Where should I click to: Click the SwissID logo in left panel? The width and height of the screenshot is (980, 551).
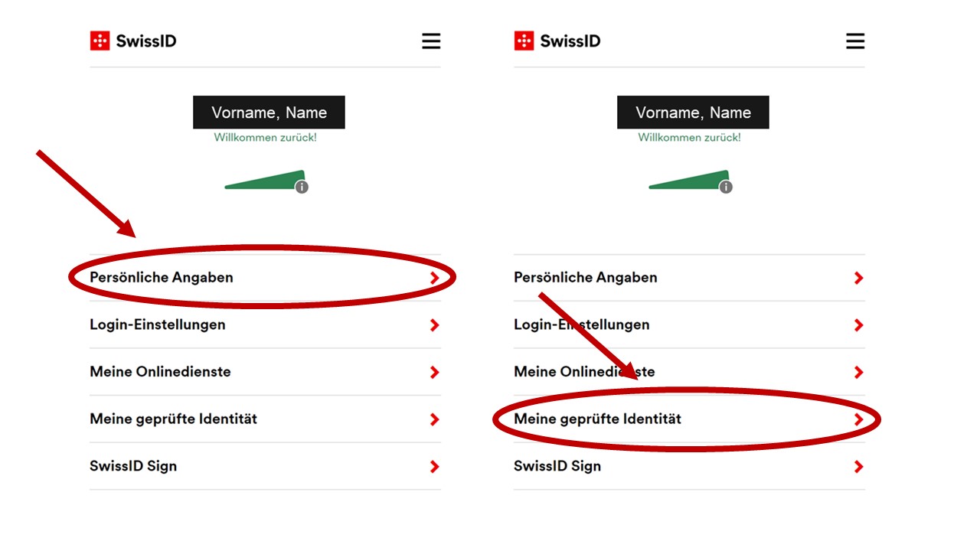pos(133,41)
